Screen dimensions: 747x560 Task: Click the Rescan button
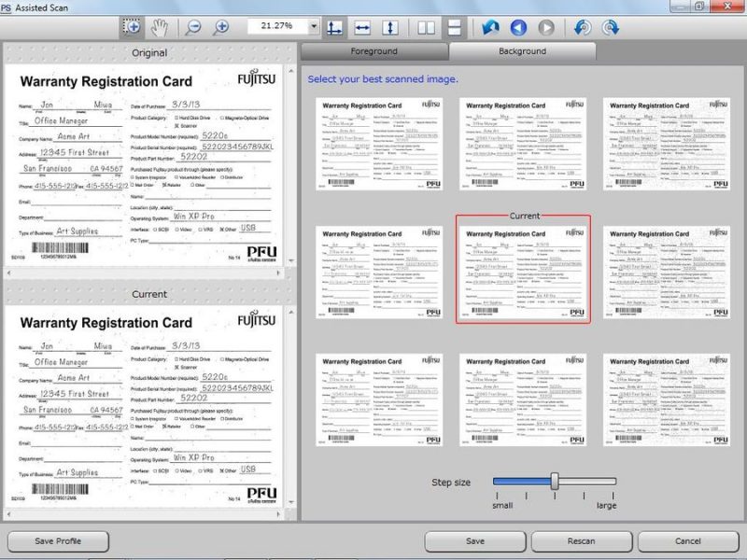point(583,541)
